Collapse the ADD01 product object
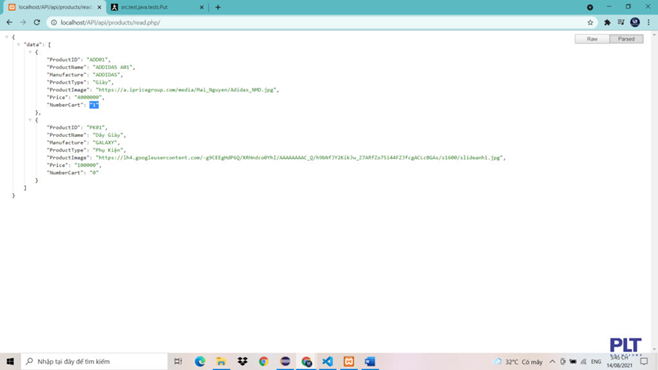 point(30,52)
